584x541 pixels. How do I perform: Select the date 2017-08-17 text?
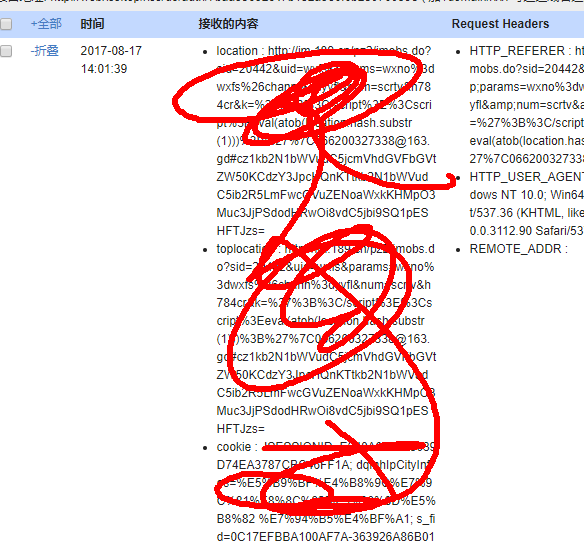(111, 51)
